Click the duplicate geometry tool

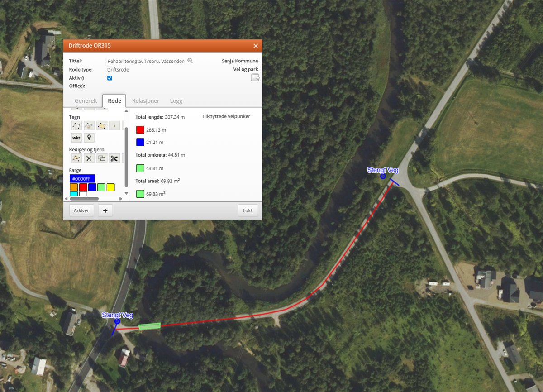pos(102,158)
